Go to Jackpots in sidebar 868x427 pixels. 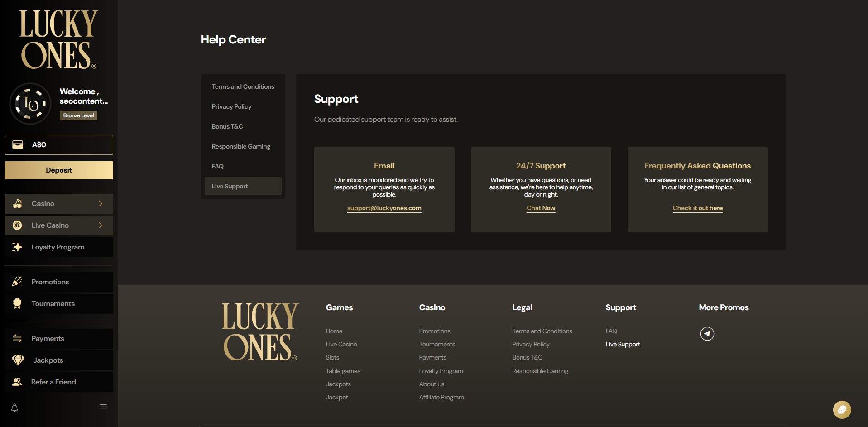click(59, 360)
